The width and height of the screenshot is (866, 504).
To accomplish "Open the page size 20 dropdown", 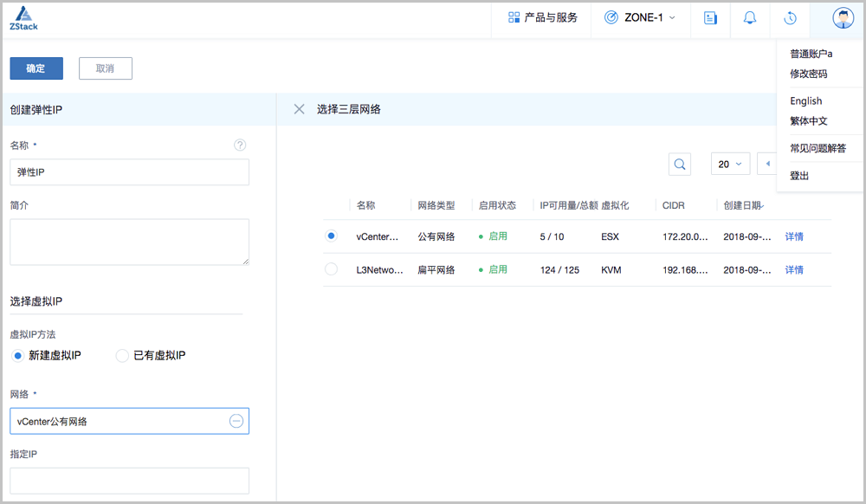I will (730, 164).
